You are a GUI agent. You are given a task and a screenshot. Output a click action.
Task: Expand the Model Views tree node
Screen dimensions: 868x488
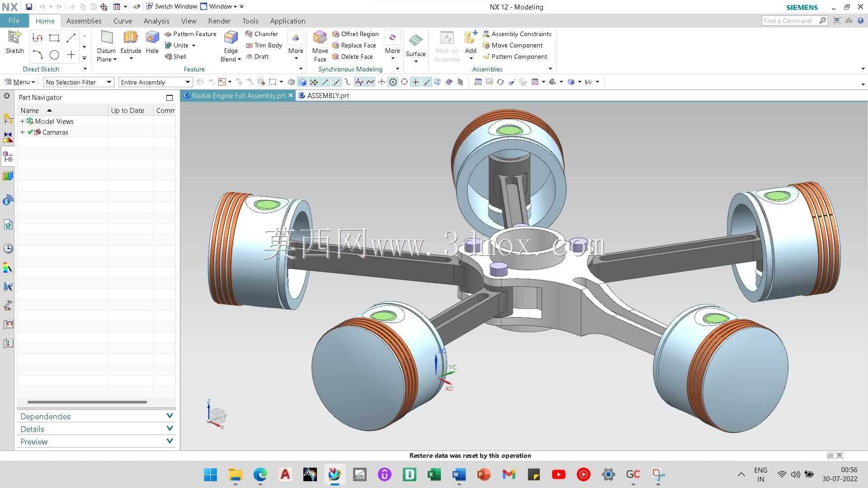[23, 121]
